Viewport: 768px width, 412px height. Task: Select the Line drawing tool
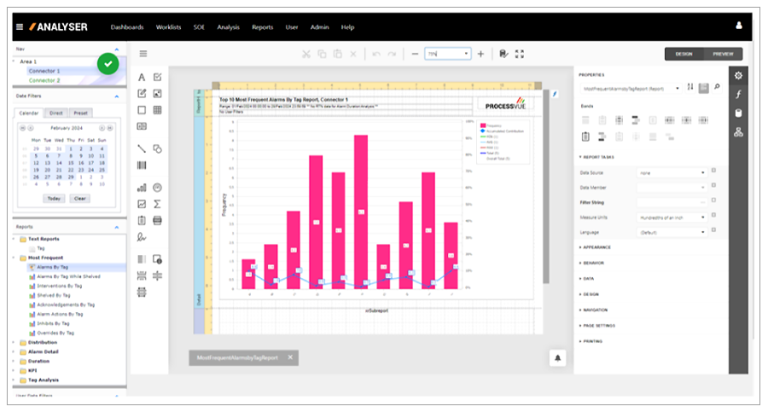point(142,148)
